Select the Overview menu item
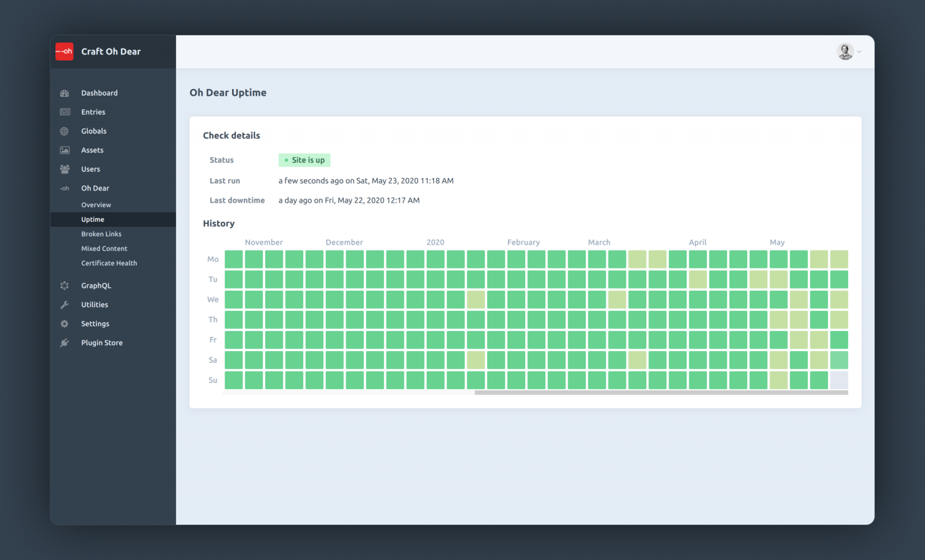The image size is (925, 560). [96, 204]
